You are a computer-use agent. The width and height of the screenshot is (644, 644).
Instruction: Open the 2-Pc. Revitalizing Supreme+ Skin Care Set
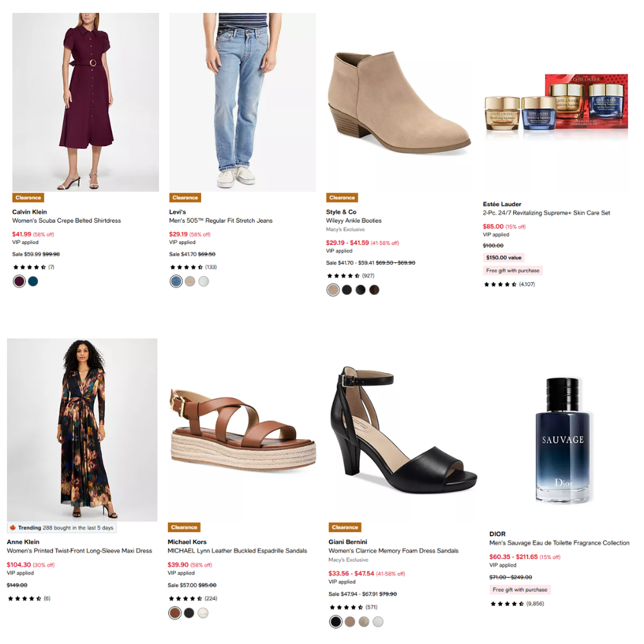pyautogui.click(x=546, y=213)
